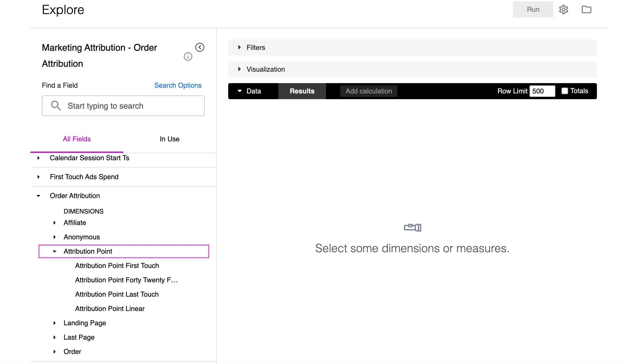
Task: Select the Results tab
Action: pos(302,91)
